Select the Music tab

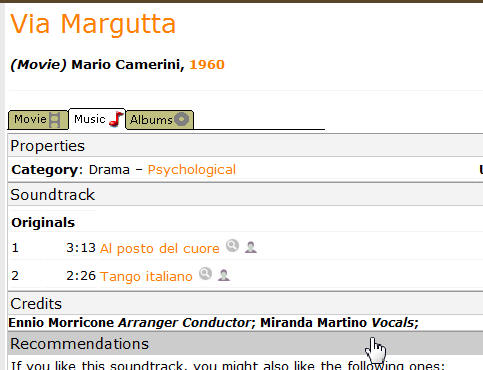[97, 119]
